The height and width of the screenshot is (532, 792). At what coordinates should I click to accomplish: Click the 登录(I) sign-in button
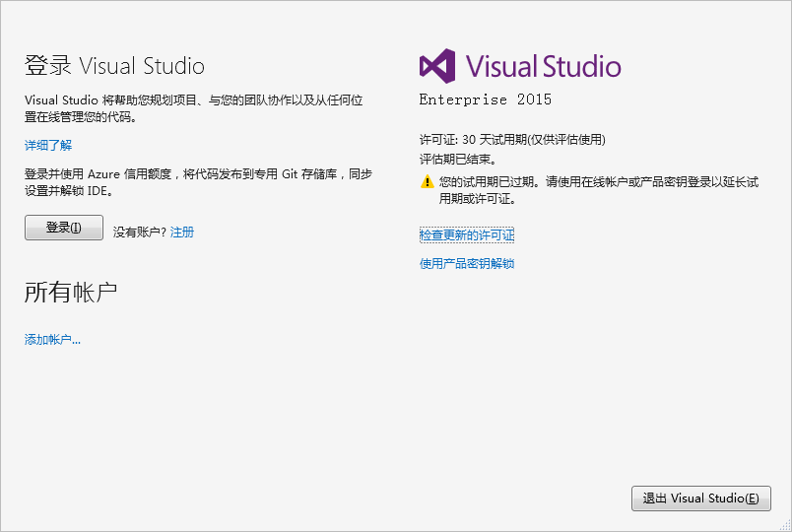pos(64,228)
